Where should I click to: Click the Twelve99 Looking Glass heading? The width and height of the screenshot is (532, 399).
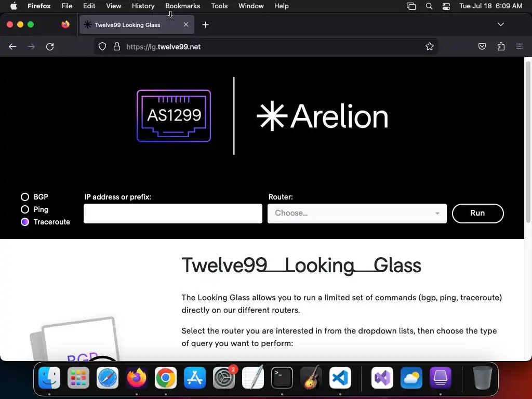click(301, 265)
